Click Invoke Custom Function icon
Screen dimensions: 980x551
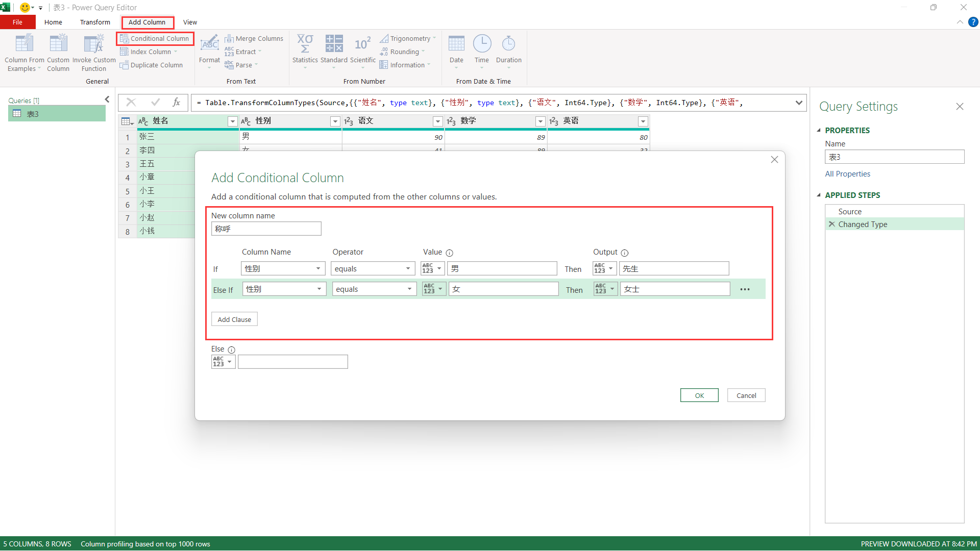pos(94,44)
